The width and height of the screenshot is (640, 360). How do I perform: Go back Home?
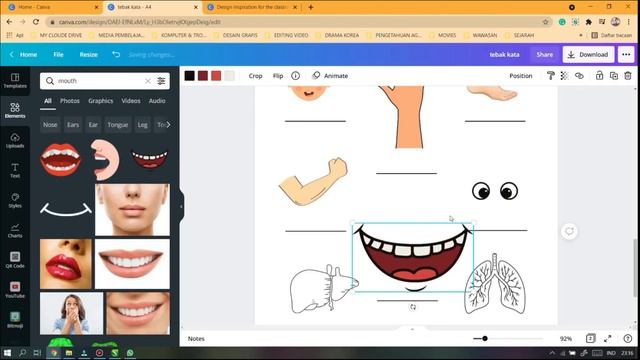click(24, 54)
